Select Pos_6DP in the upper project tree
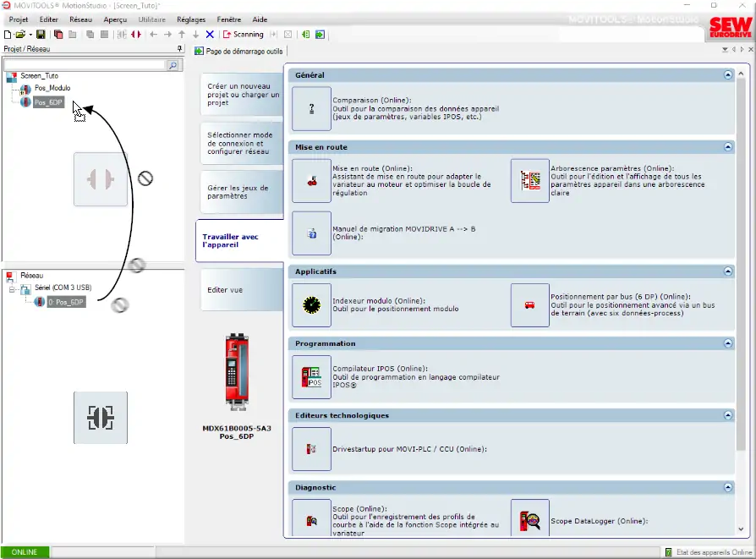This screenshot has height=559, width=756. click(x=48, y=102)
